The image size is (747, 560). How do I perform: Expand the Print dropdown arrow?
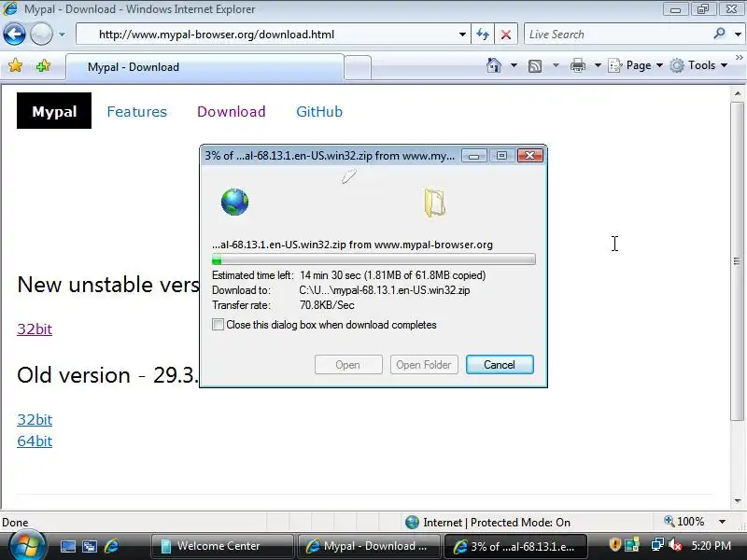(598, 65)
